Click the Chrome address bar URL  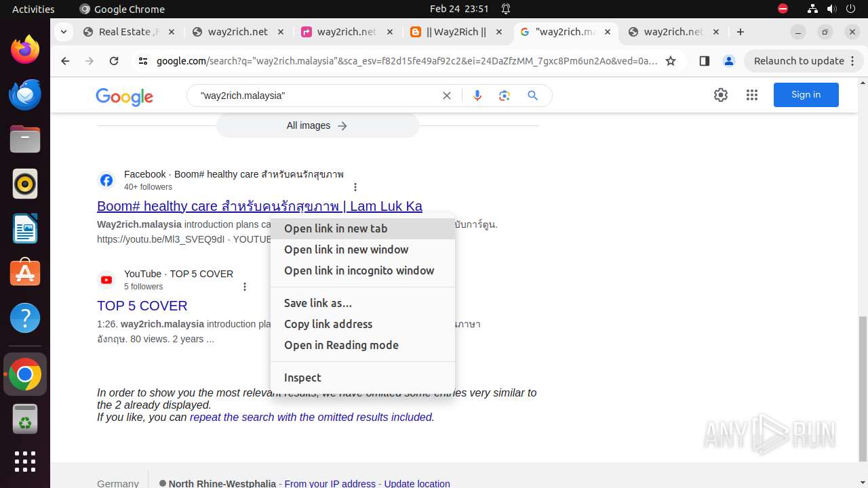[x=407, y=61]
